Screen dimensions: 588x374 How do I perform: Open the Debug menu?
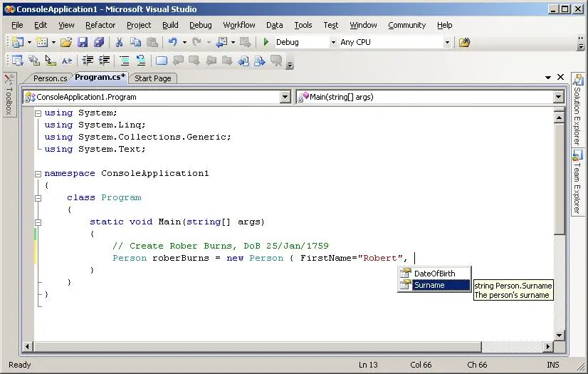[200, 25]
